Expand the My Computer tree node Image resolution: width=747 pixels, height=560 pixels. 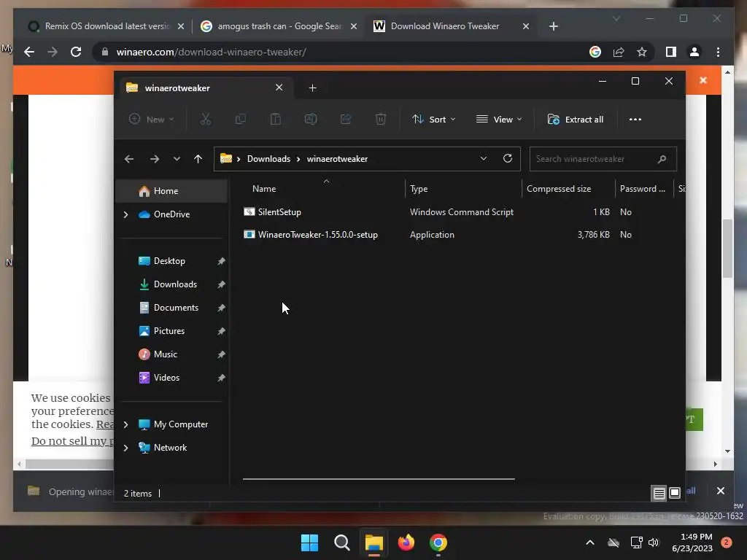tap(125, 424)
